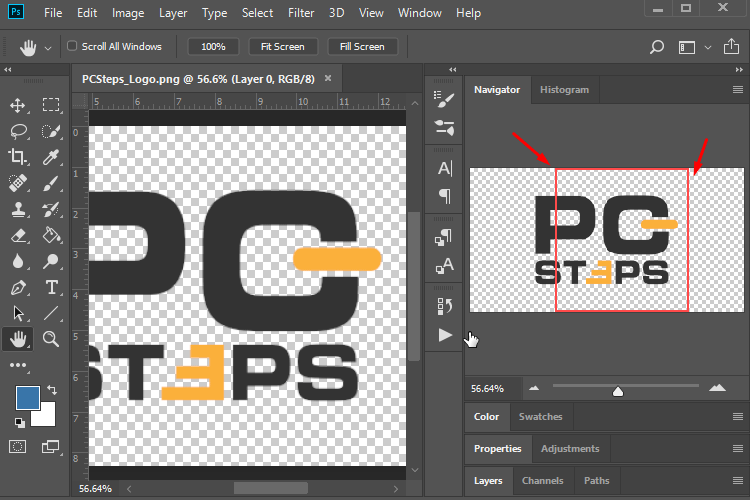Image resolution: width=750 pixels, height=500 pixels.
Task: Select the Hand tool in toolbox
Action: click(x=18, y=339)
